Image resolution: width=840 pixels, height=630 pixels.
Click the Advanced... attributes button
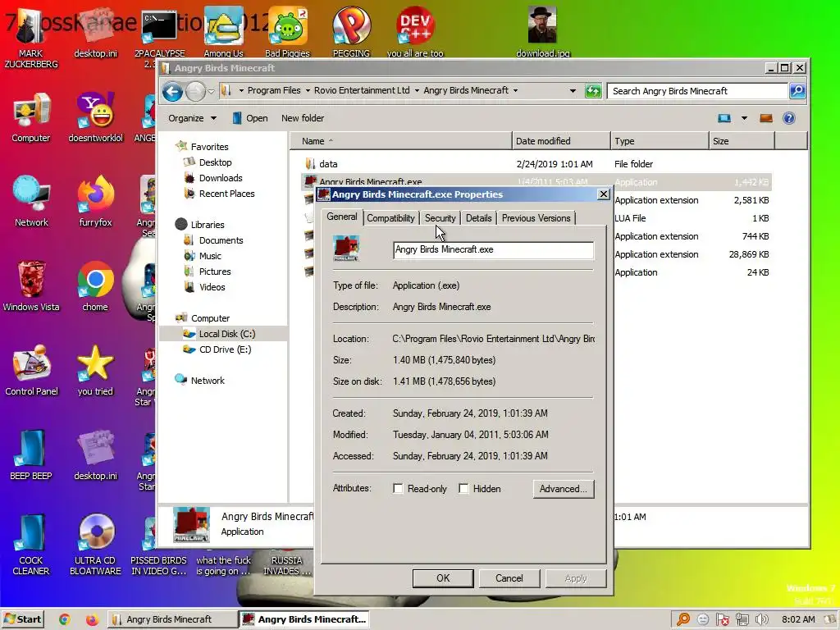(x=564, y=489)
